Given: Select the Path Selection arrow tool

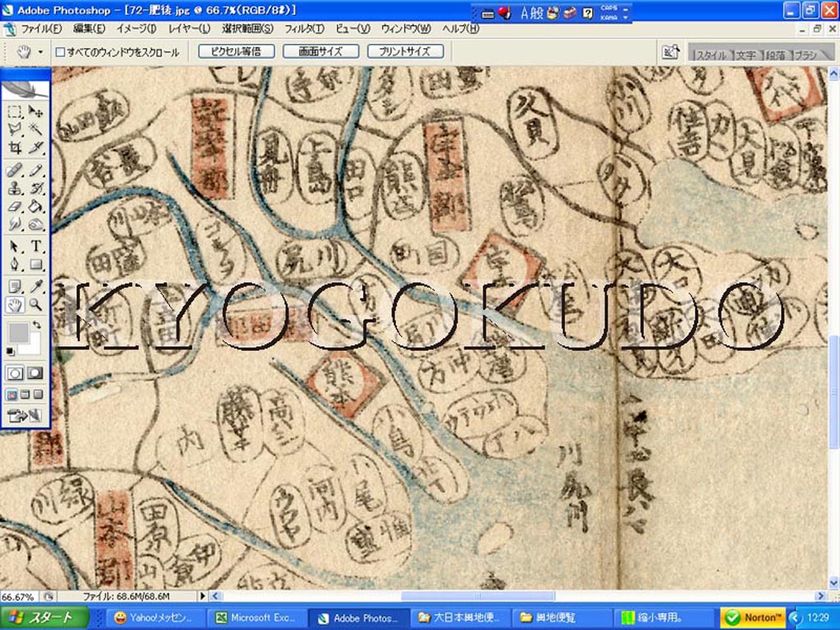Looking at the screenshot, I should coord(15,246).
